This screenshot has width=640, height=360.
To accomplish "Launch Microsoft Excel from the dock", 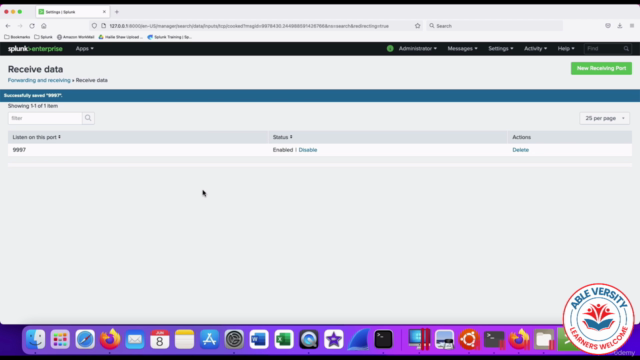I will coord(284,340).
